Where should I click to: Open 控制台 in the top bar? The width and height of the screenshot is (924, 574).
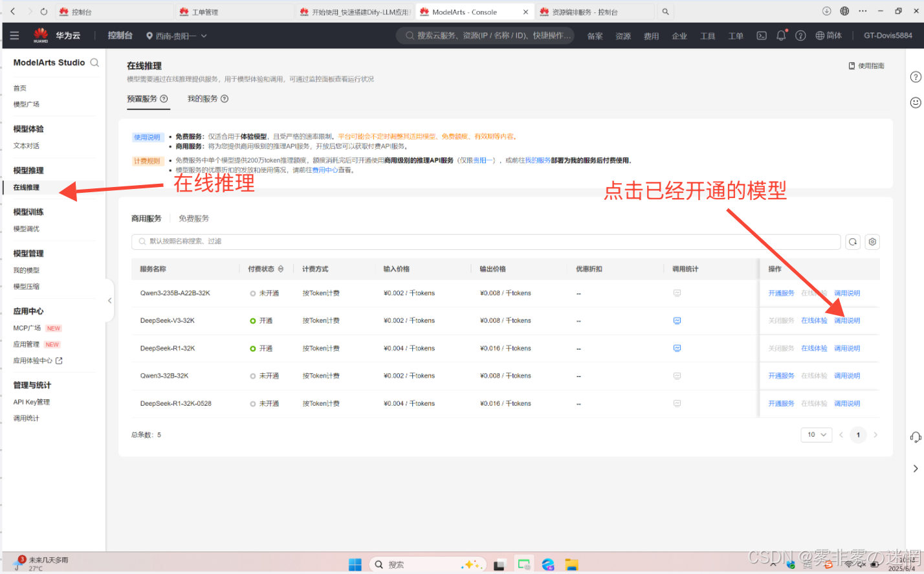click(120, 36)
